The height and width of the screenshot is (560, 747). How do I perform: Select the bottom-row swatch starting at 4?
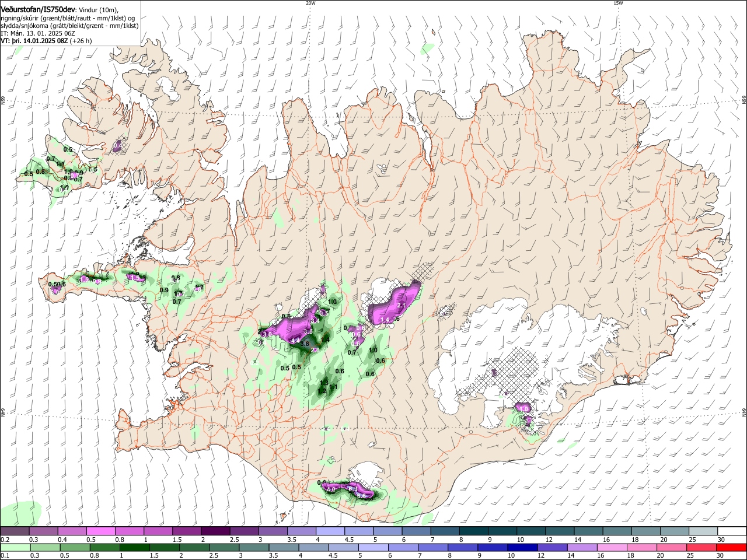tap(313, 547)
